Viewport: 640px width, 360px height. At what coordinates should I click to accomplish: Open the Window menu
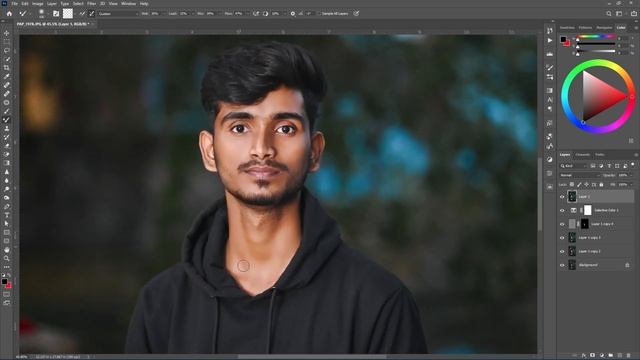coord(129,4)
